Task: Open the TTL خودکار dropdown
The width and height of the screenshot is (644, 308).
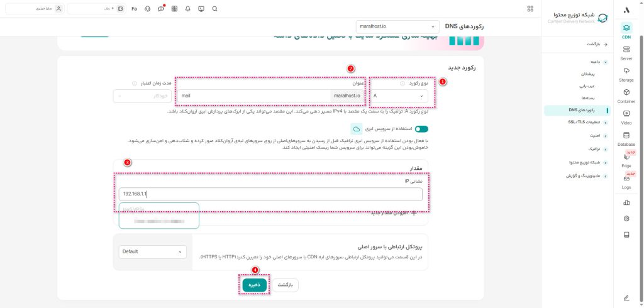Action: 142,96
